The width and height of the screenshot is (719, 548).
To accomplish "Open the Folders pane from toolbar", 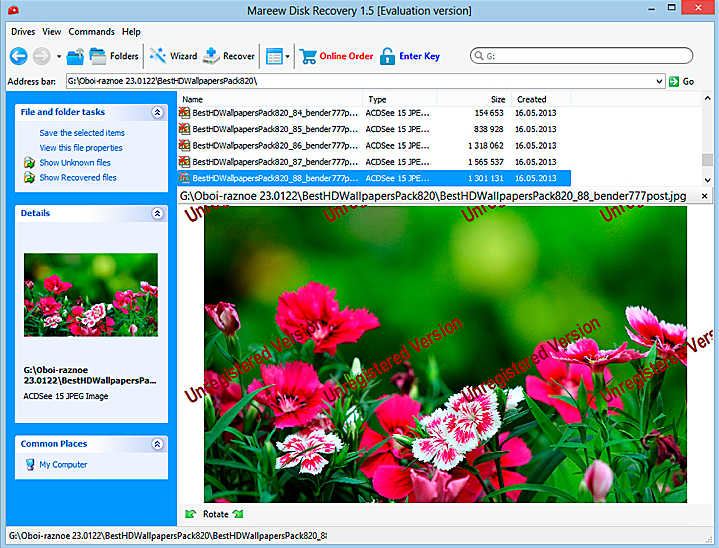I will 114,56.
